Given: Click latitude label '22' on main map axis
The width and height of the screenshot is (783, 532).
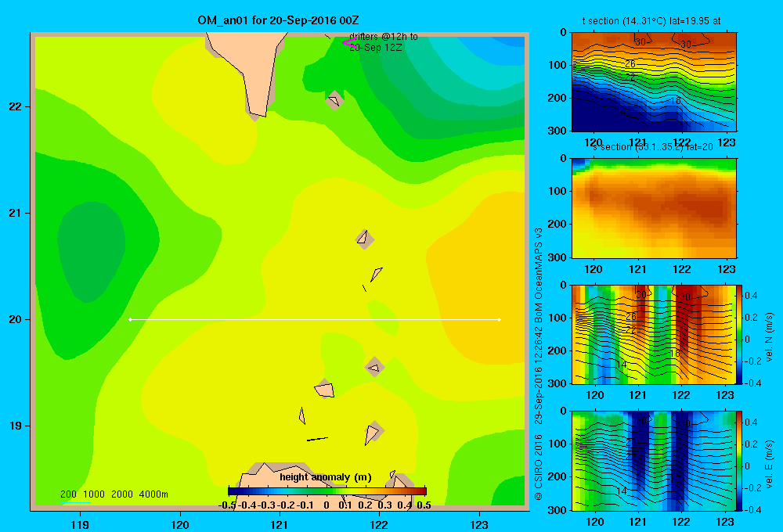Looking at the screenshot, I should click(x=16, y=106).
